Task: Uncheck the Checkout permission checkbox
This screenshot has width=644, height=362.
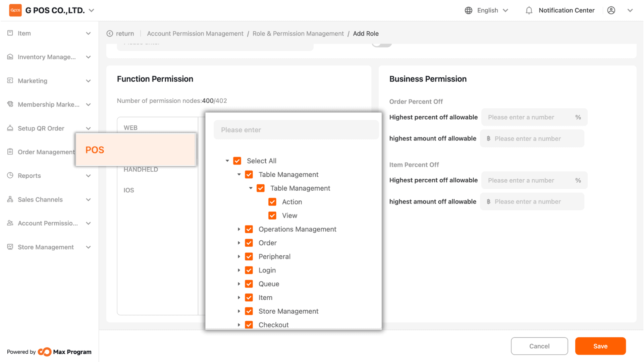Action: (x=249, y=325)
